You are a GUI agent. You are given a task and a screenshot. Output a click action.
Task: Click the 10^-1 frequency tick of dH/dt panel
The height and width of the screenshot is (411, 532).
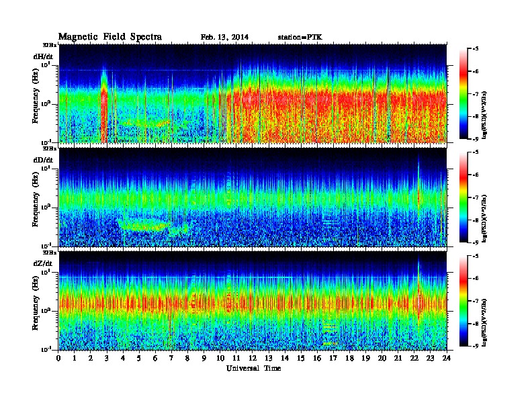click(x=46, y=142)
